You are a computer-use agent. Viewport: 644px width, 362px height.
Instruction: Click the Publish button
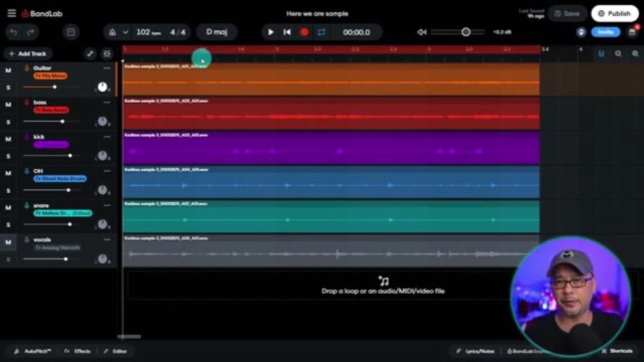coord(615,13)
